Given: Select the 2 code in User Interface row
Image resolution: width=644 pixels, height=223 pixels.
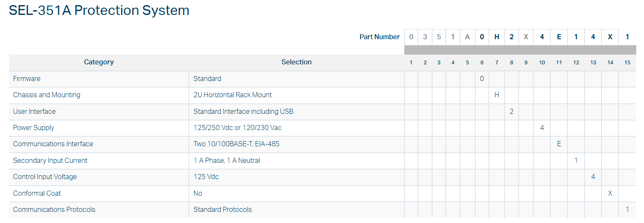Looking at the screenshot, I should click(x=512, y=112).
